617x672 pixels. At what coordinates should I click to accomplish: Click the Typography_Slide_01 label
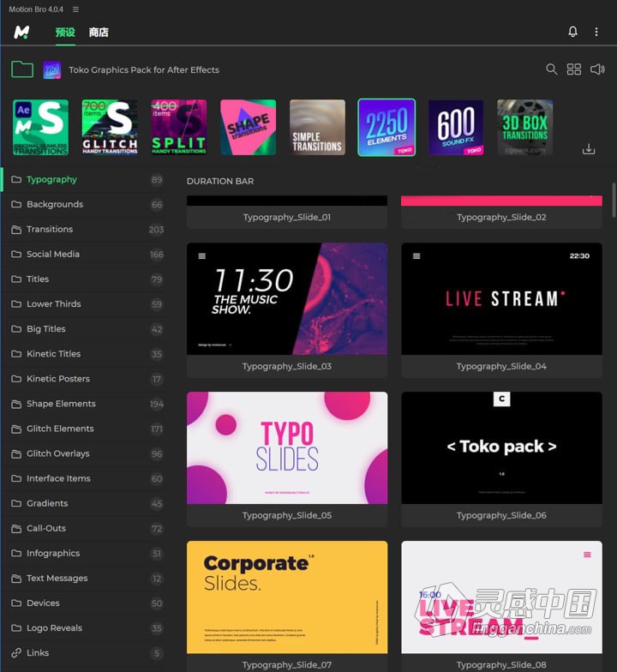pyautogui.click(x=287, y=218)
